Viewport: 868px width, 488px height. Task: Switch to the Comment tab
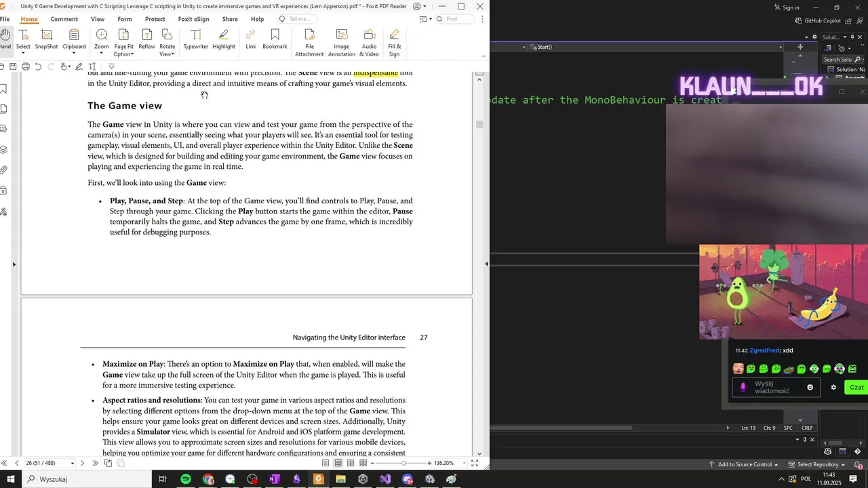pyautogui.click(x=64, y=19)
